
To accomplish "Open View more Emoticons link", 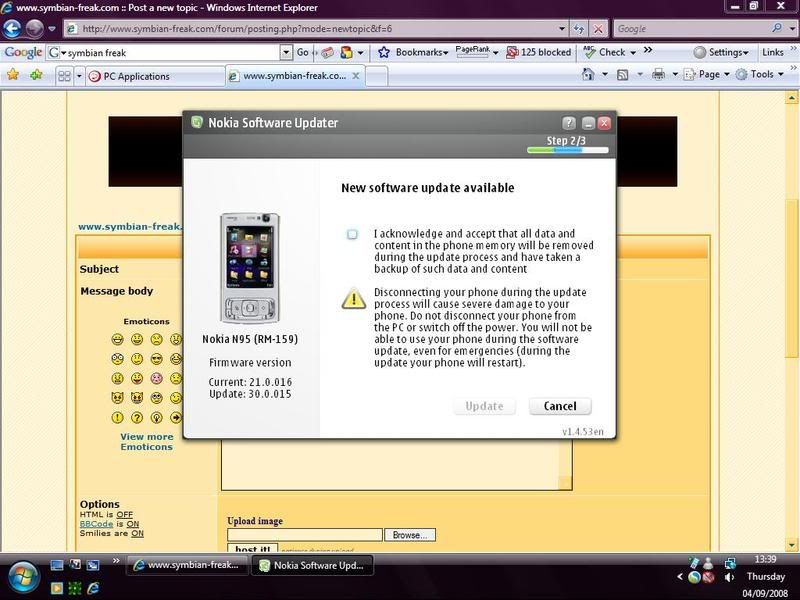I will click(146, 442).
